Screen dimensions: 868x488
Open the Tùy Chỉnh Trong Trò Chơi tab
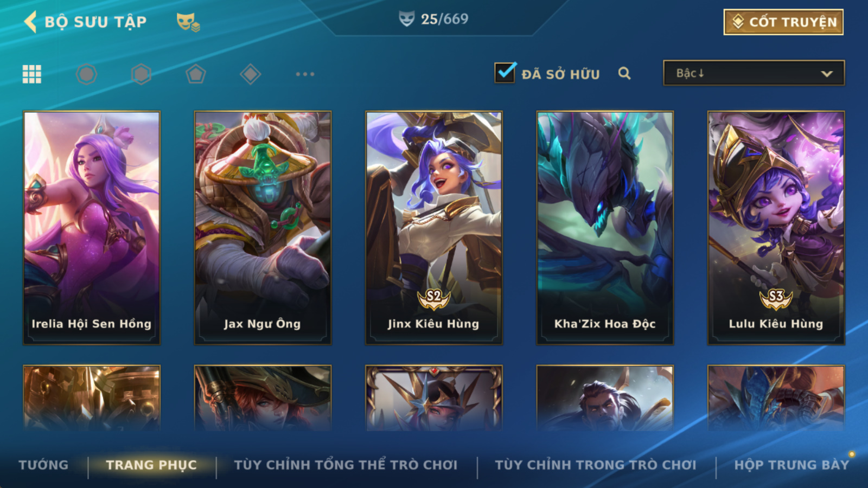point(595,465)
